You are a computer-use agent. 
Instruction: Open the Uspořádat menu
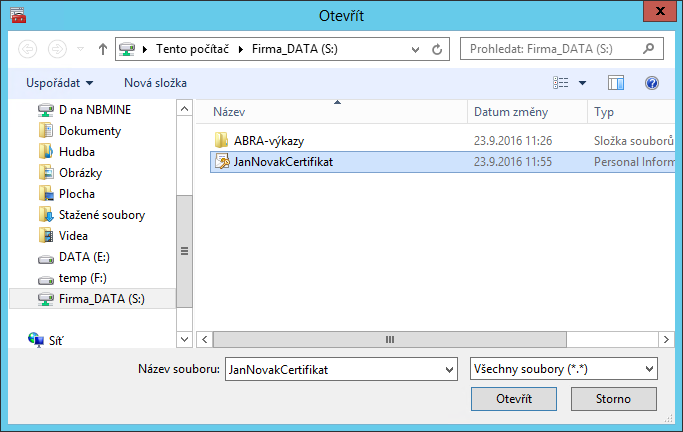(x=60, y=83)
